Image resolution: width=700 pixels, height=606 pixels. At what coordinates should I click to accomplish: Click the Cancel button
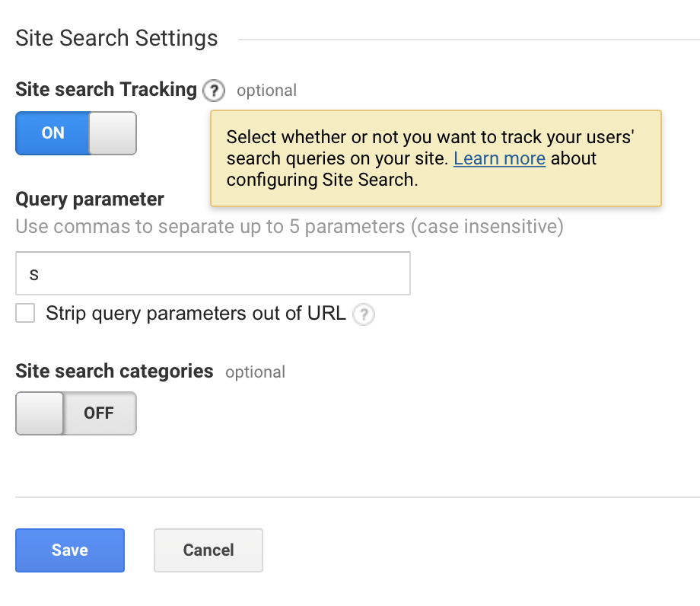pyautogui.click(x=208, y=550)
